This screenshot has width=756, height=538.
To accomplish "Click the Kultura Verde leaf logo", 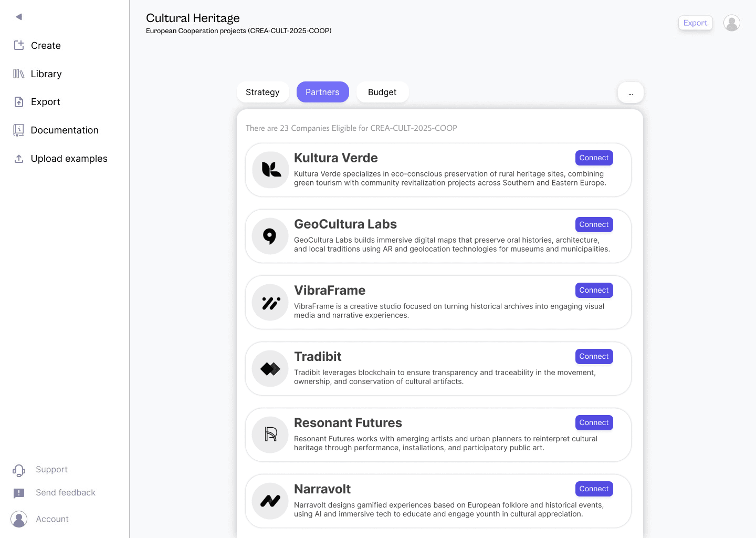I will (270, 170).
